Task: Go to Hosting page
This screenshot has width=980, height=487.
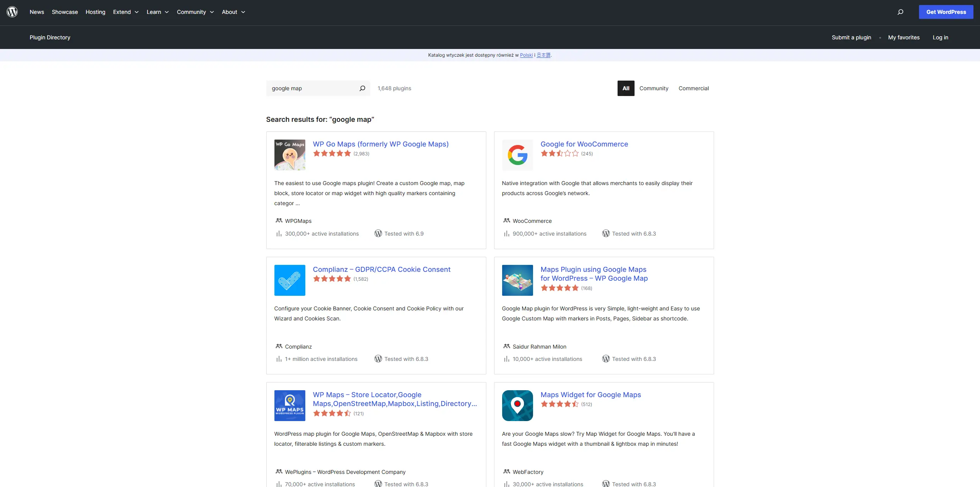Action: click(x=95, y=12)
